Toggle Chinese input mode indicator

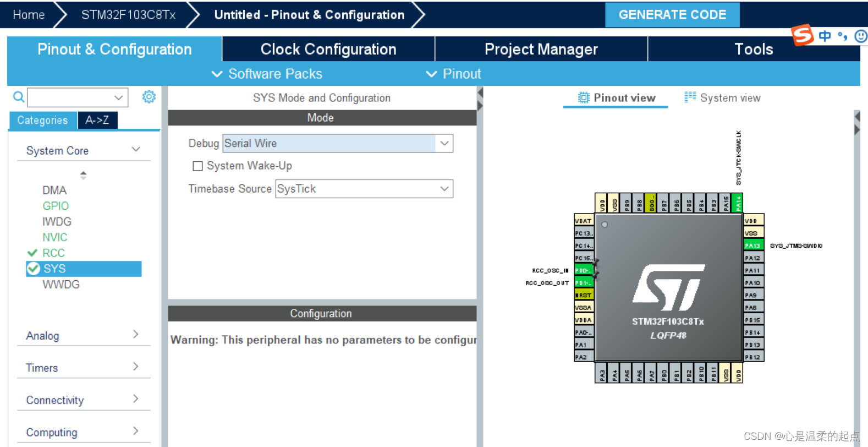(x=825, y=36)
